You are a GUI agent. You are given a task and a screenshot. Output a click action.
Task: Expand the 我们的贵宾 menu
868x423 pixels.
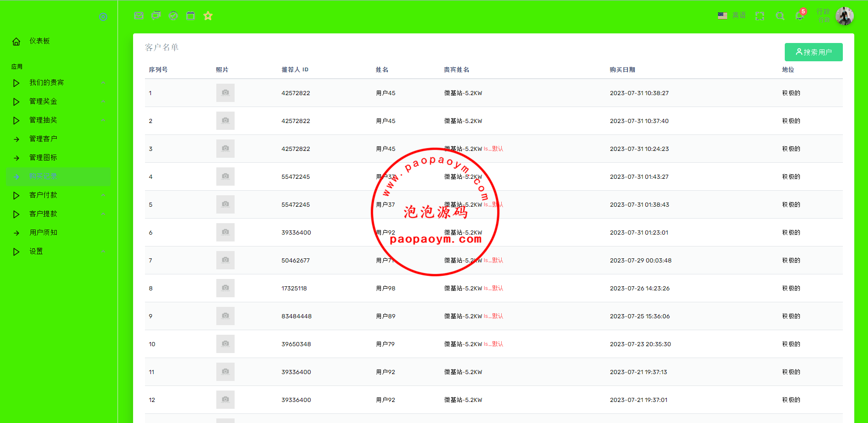[47, 83]
